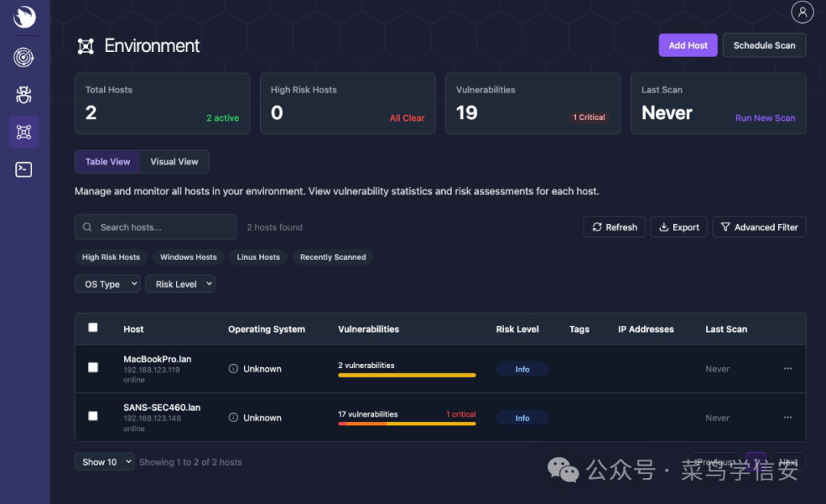
Task: Apply the High Risk Hosts filter chip
Action: tap(111, 257)
